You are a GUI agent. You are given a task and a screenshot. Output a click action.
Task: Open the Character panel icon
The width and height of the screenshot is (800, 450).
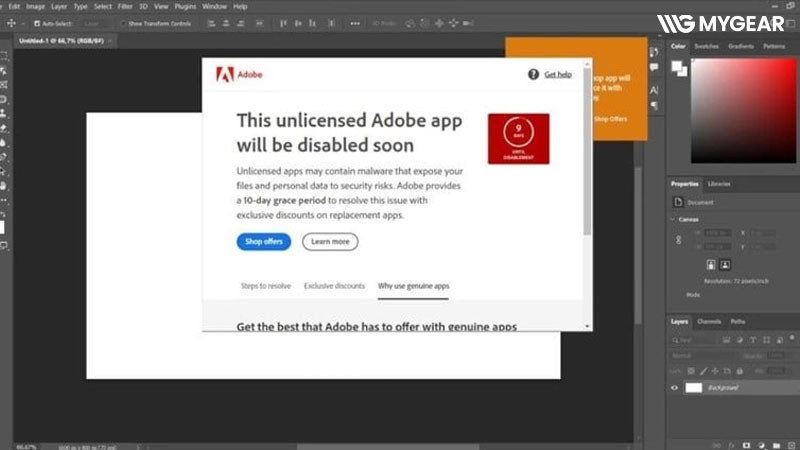pos(654,90)
